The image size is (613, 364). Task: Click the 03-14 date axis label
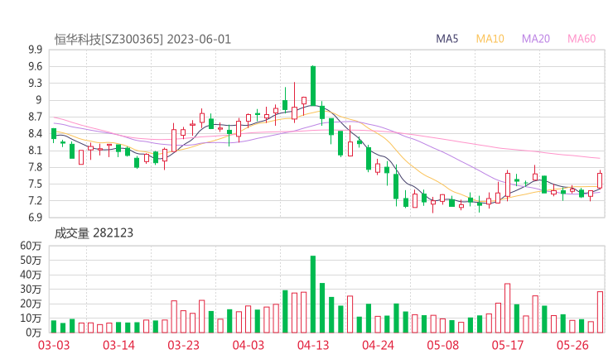(x=118, y=345)
